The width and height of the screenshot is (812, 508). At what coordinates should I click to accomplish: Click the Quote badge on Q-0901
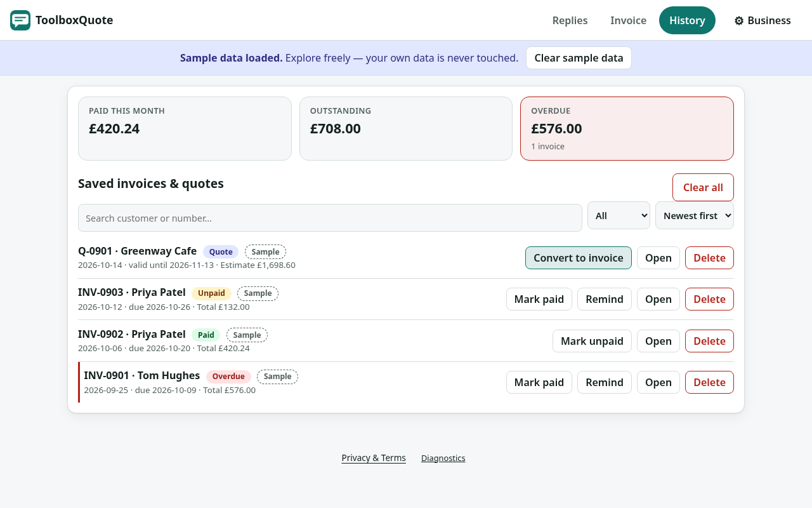click(221, 252)
